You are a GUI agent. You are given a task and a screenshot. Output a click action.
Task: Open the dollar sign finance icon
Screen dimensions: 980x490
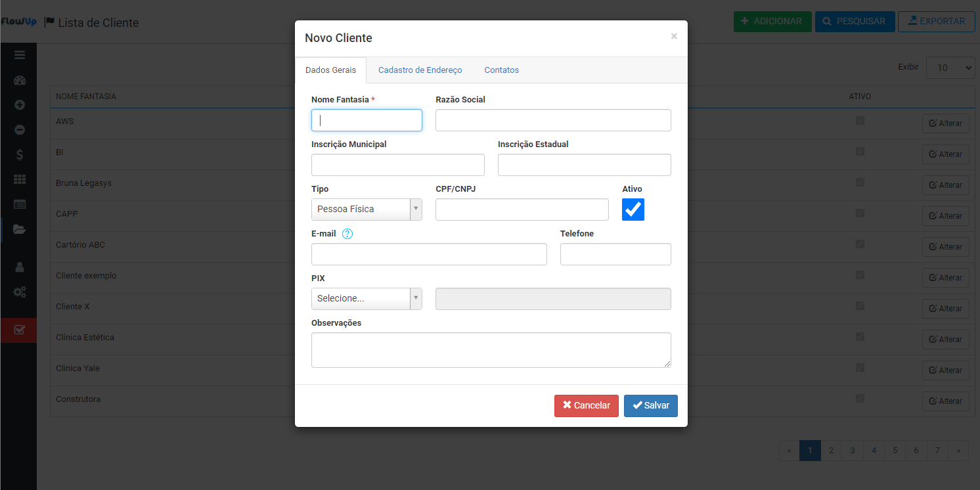pyautogui.click(x=19, y=155)
